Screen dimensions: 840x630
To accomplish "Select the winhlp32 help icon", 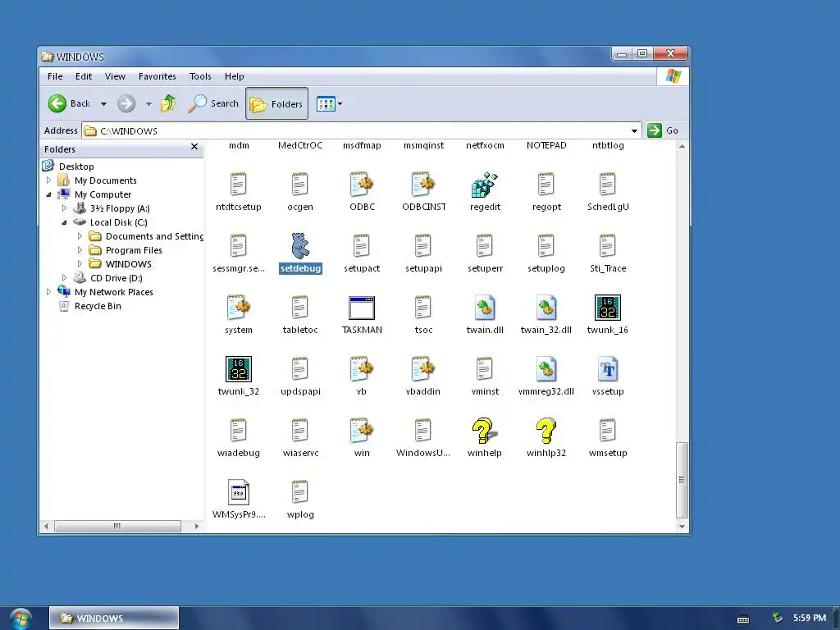I will click(546, 431).
